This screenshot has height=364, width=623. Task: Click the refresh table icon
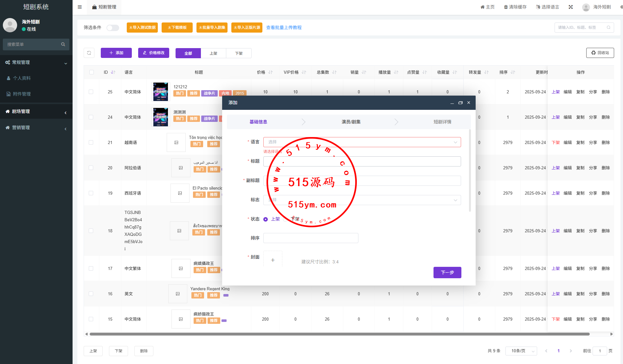point(89,53)
